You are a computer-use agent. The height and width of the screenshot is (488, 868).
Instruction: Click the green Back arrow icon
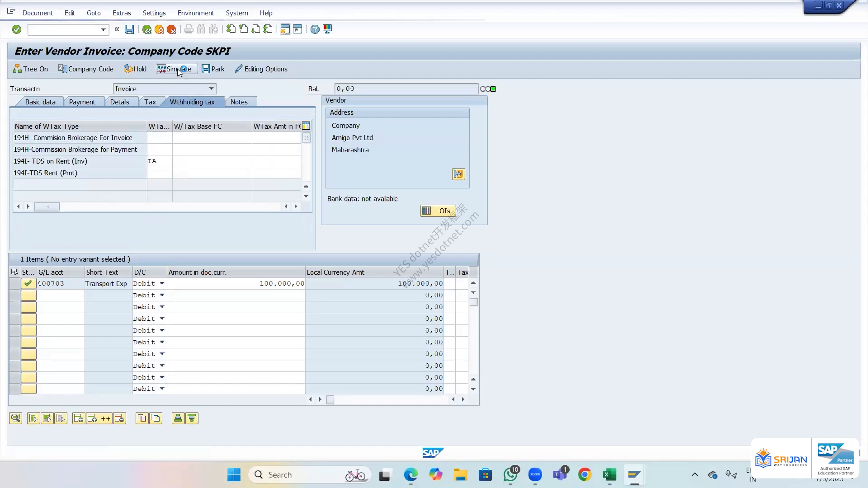point(147,29)
